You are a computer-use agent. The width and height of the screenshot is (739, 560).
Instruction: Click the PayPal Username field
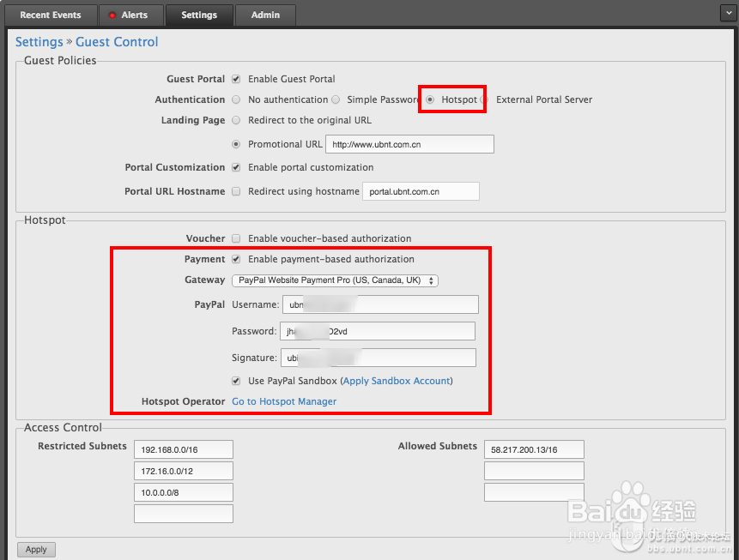(x=380, y=304)
